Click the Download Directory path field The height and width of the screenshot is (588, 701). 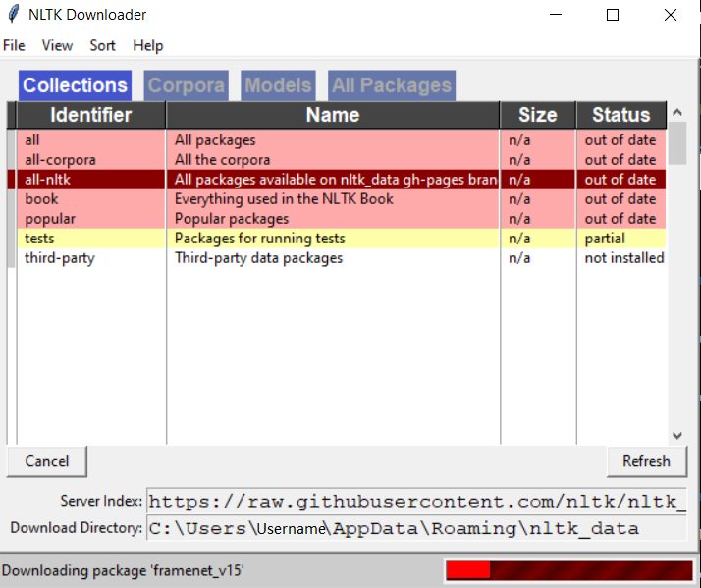click(415, 529)
